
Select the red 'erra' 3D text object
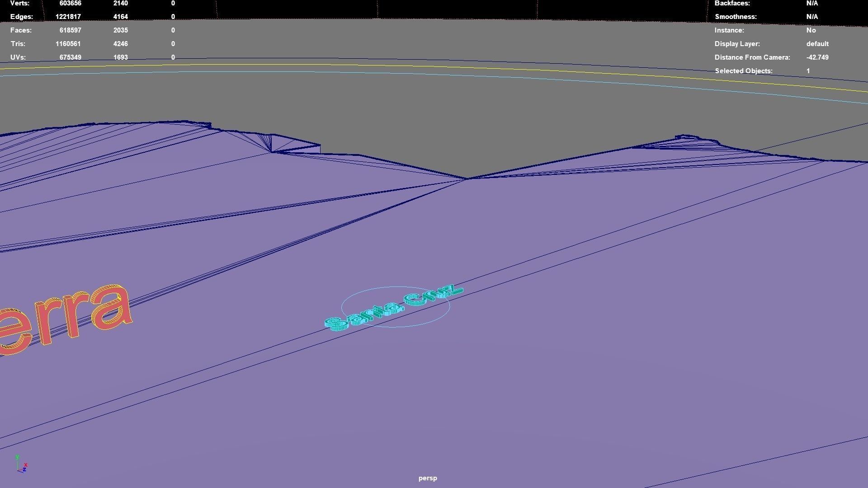(66, 319)
